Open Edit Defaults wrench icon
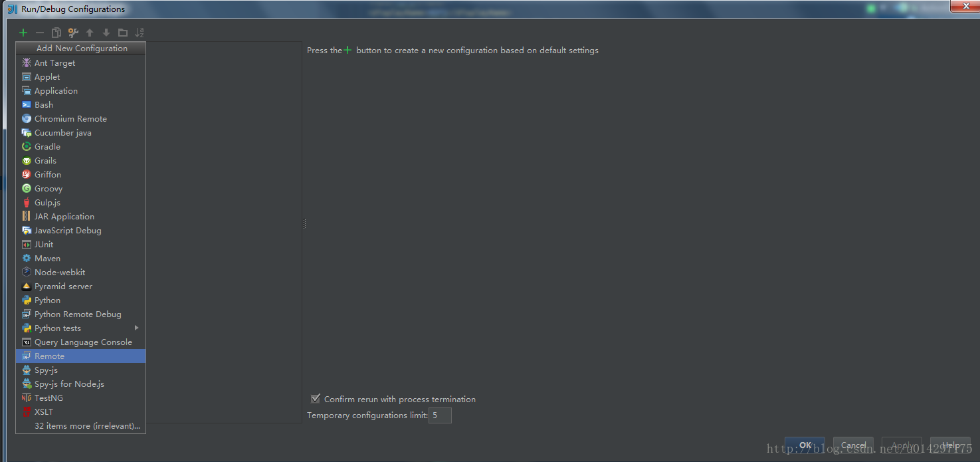The image size is (980, 462). (73, 33)
